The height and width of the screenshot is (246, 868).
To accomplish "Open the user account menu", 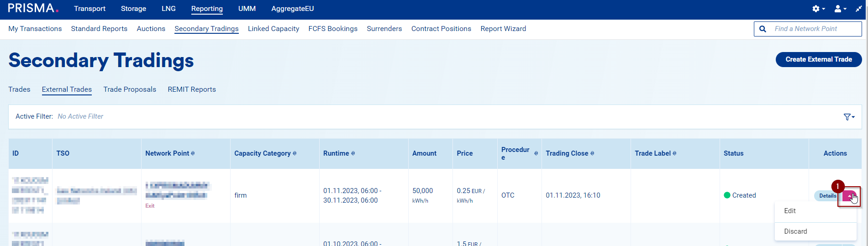I will point(840,9).
